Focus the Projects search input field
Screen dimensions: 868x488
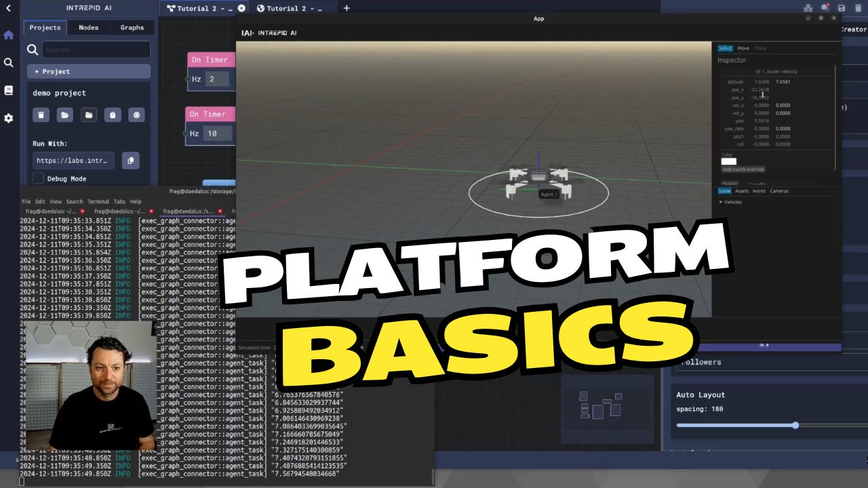96,49
